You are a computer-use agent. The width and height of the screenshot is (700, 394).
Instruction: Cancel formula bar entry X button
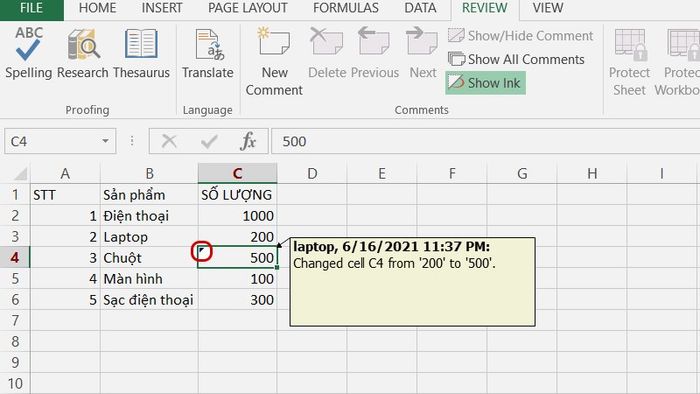point(169,141)
